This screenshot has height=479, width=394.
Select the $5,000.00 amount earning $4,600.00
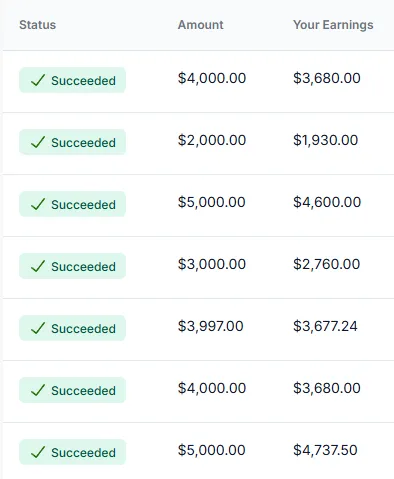[212, 202]
